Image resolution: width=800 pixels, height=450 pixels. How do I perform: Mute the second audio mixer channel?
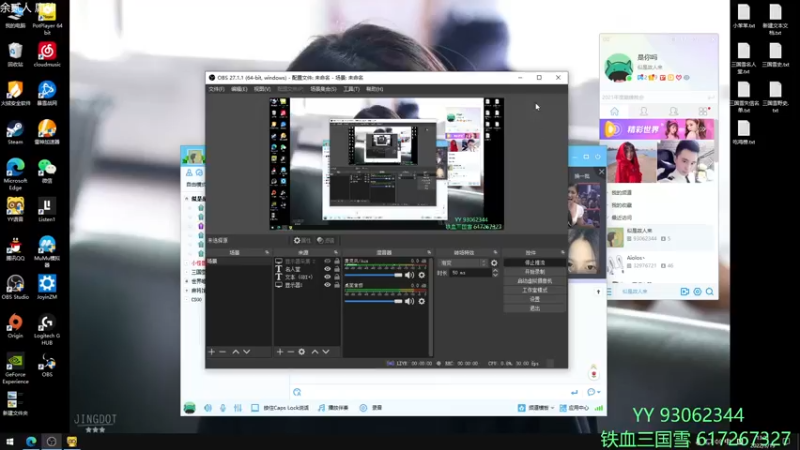[409, 301]
